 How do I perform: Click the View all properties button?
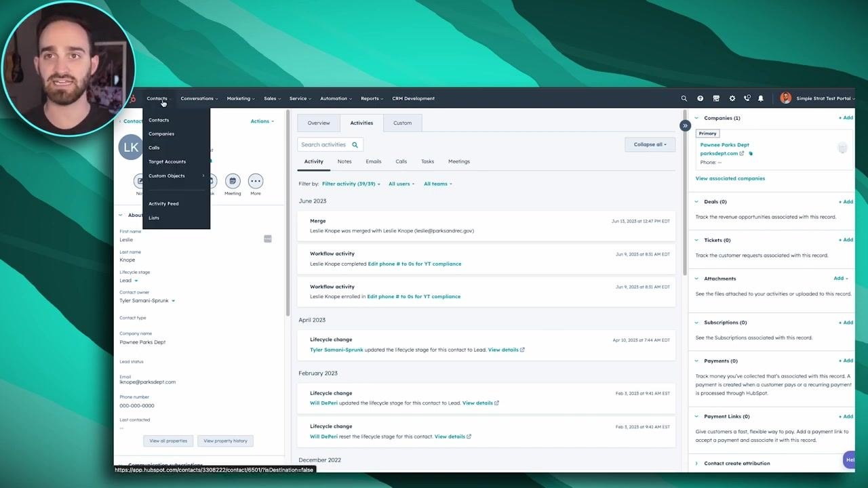tap(168, 441)
